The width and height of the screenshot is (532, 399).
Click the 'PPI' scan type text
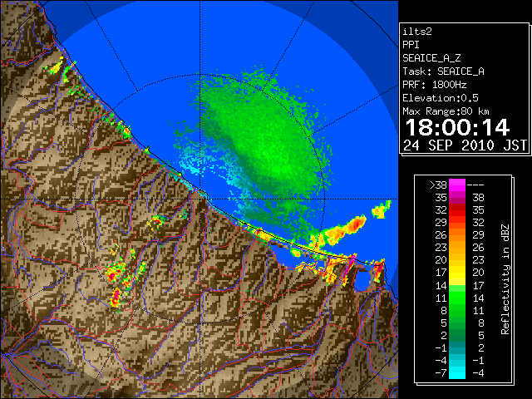click(x=411, y=45)
